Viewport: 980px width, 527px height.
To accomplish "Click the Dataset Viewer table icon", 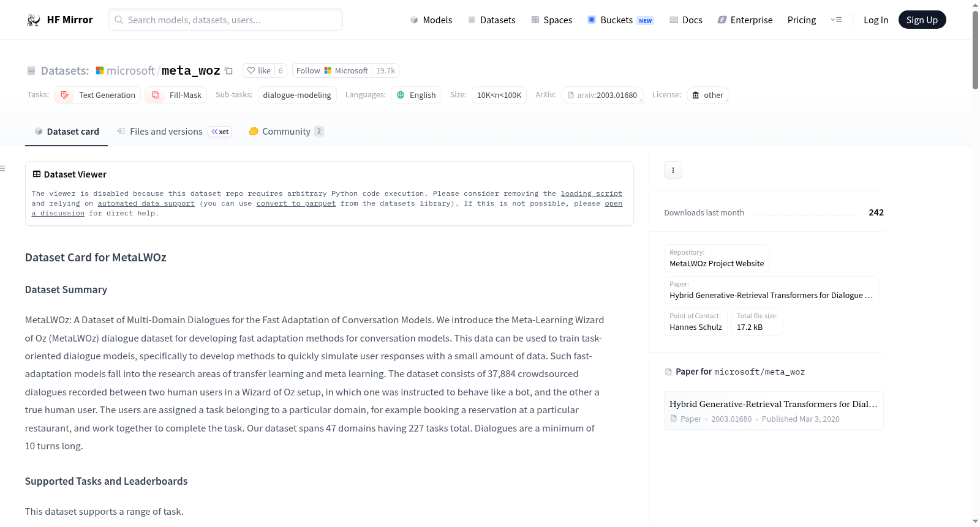I will point(37,174).
